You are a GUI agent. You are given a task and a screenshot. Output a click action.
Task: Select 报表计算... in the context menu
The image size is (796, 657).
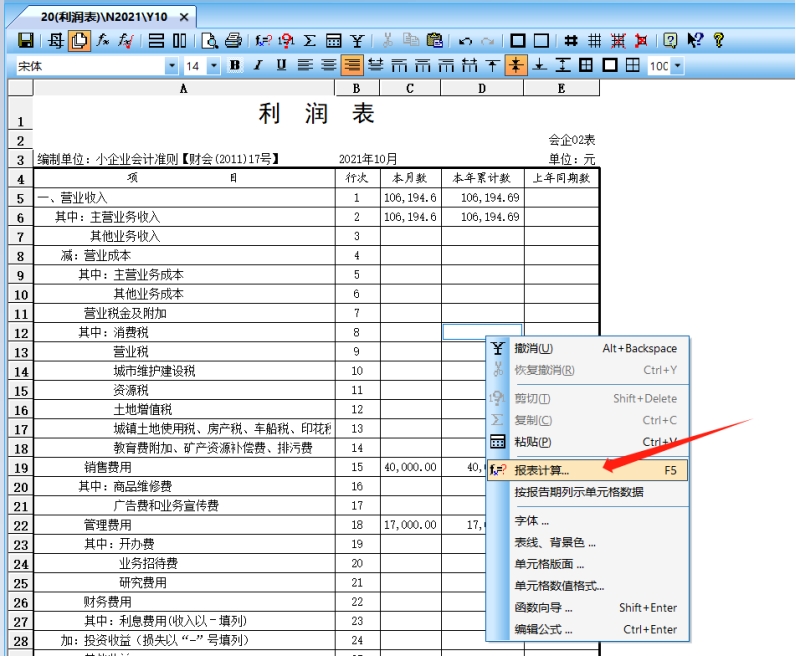coord(542,470)
